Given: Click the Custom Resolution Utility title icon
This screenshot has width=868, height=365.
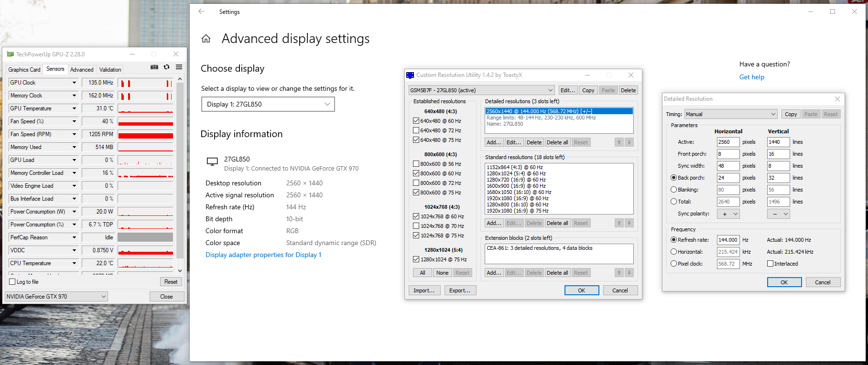Looking at the screenshot, I should click(x=410, y=75).
